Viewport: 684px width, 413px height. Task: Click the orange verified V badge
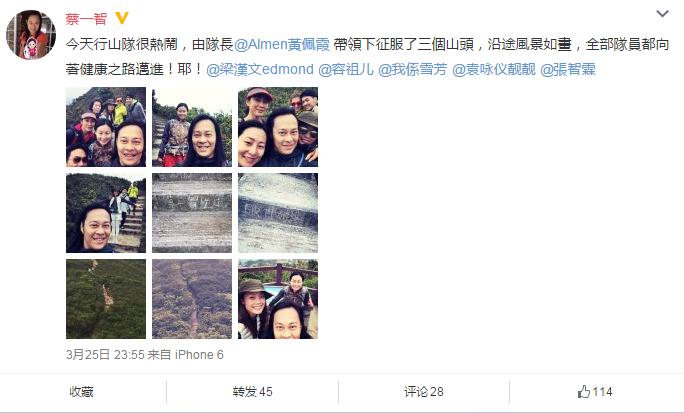tap(122, 18)
